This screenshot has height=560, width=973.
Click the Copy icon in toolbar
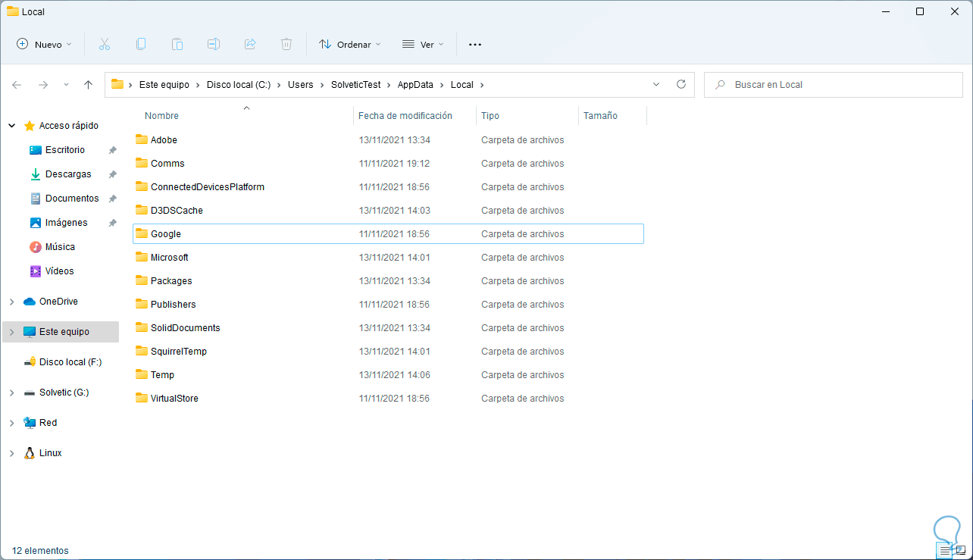(141, 45)
